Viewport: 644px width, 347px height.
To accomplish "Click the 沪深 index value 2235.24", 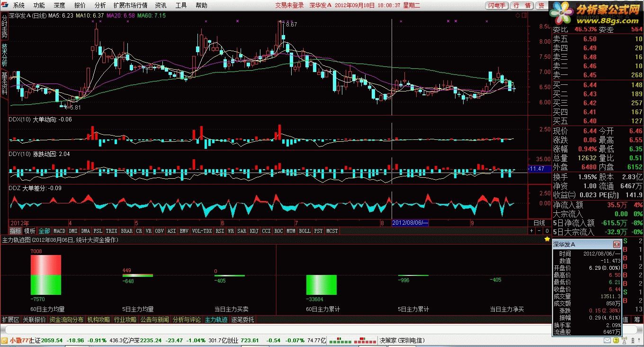I will (152, 340).
